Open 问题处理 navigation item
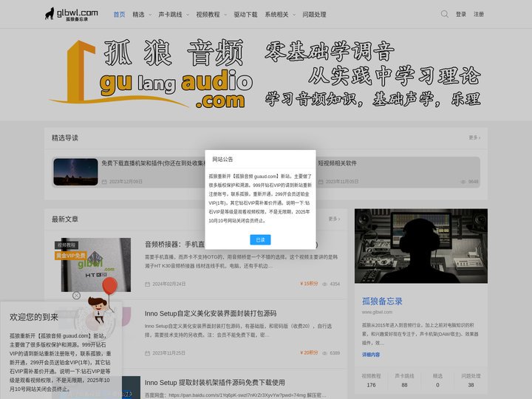The height and width of the screenshot is (399, 532). 314,14
